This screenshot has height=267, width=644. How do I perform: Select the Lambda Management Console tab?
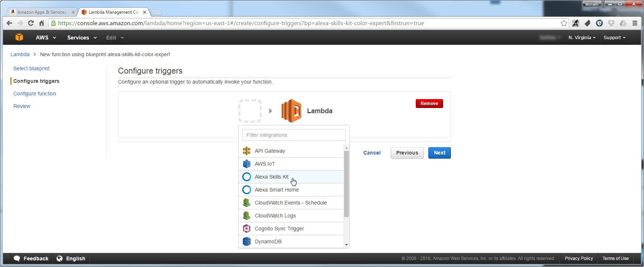(x=114, y=12)
